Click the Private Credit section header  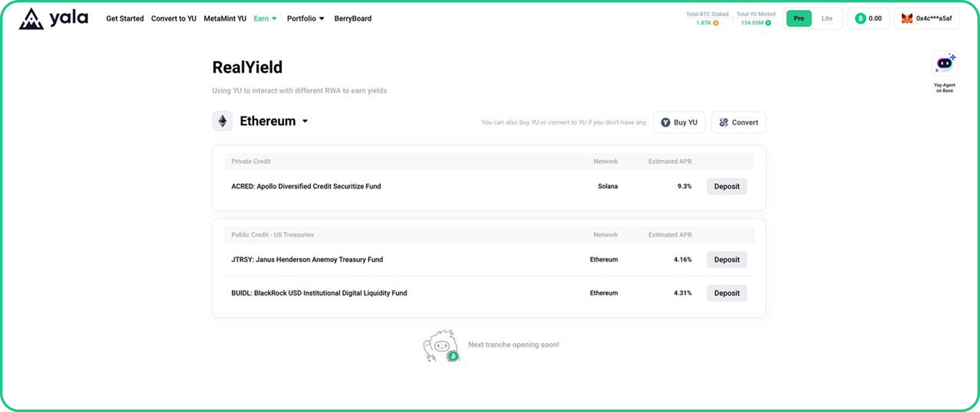point(251,161)
